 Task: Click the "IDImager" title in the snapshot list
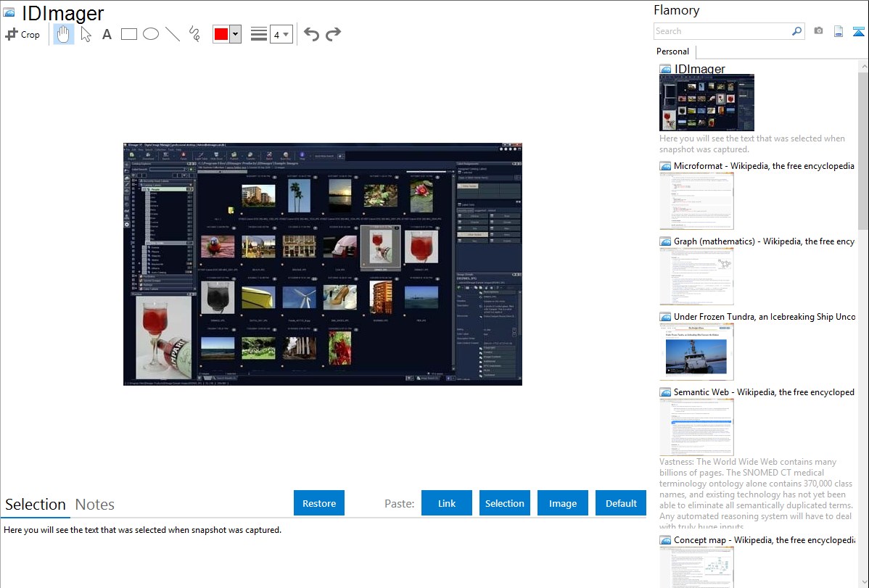[x=699, y=69]
